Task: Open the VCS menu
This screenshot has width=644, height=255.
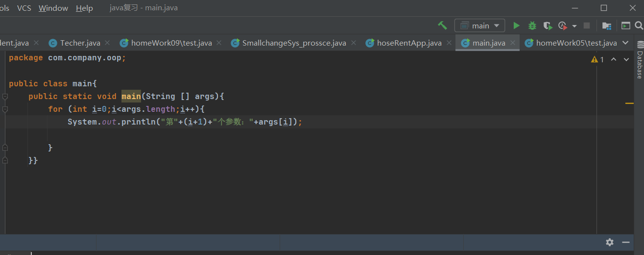Action: click(24, 8)
